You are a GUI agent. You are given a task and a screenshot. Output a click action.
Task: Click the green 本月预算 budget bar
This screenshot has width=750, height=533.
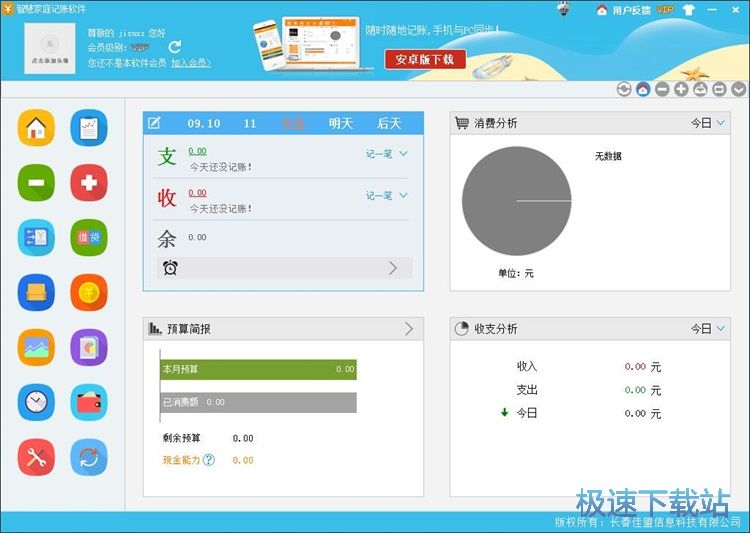(258, 369)
